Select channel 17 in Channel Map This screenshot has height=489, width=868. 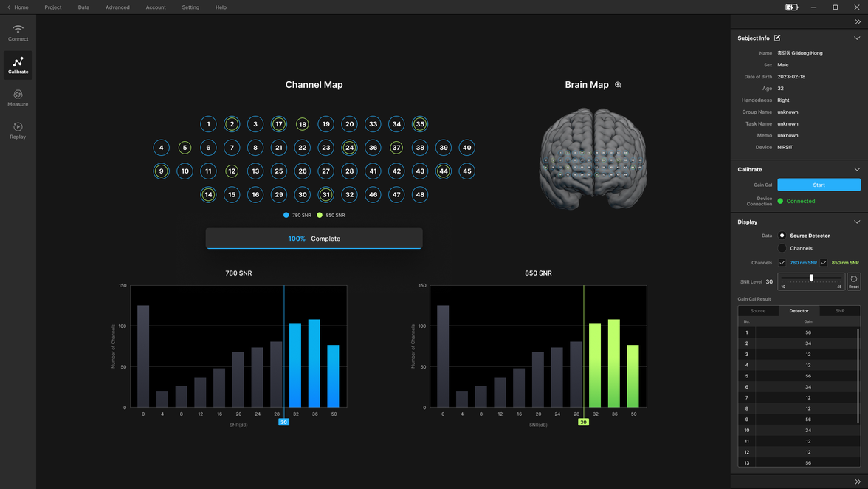[279, 124]
